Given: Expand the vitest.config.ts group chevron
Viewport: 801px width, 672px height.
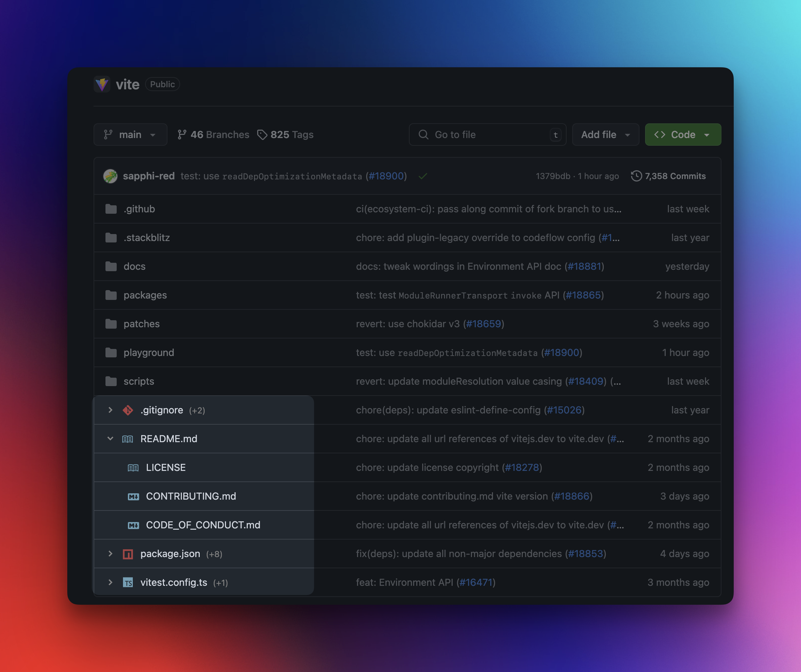Looking at the screenshot, I should 110,582.
